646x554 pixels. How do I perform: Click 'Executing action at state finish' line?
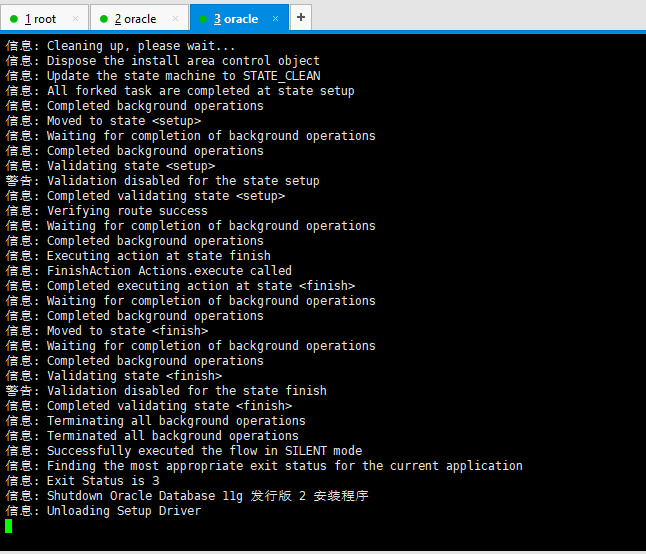point(138,256)
